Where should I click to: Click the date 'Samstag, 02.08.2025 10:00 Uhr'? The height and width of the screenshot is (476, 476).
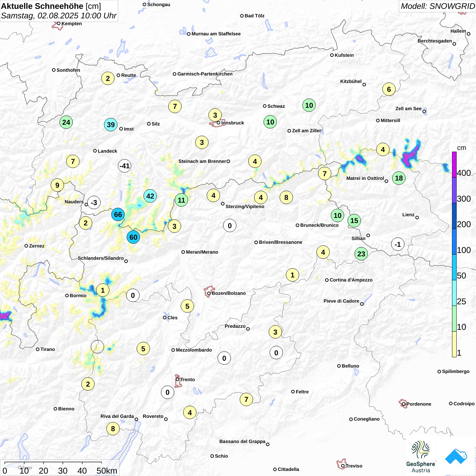pos(58,16)
